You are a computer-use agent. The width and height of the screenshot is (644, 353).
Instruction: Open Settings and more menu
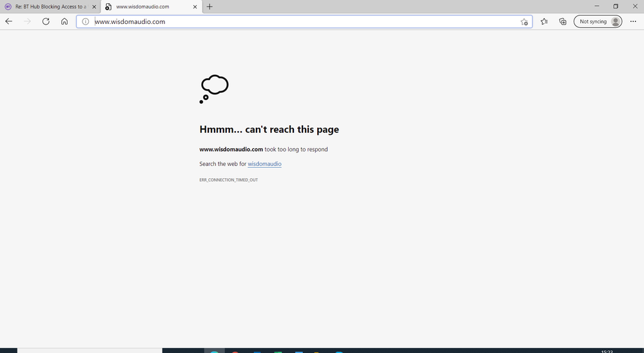click(633, 21)
